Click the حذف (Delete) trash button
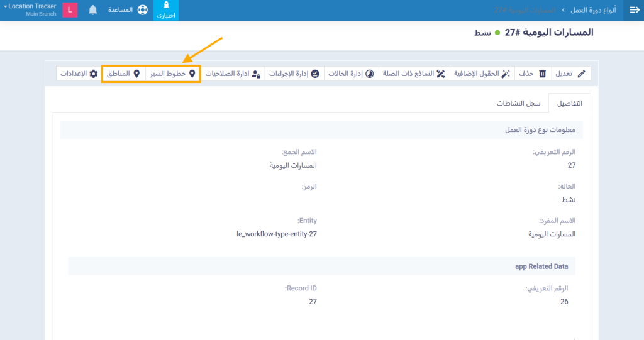 [533, 74]
